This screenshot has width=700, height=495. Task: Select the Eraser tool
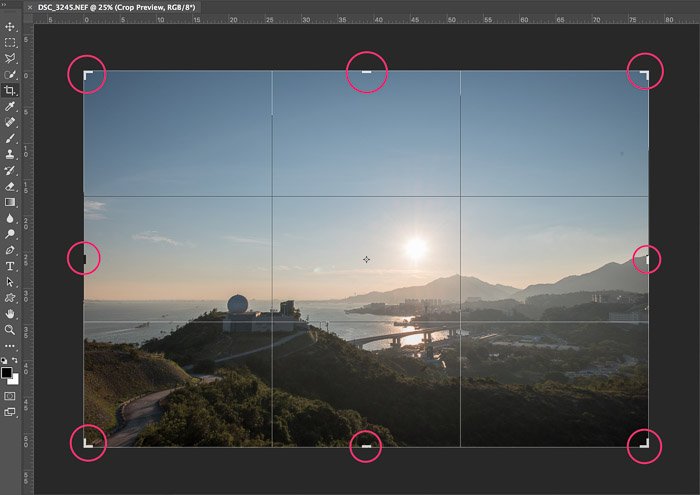10,186
